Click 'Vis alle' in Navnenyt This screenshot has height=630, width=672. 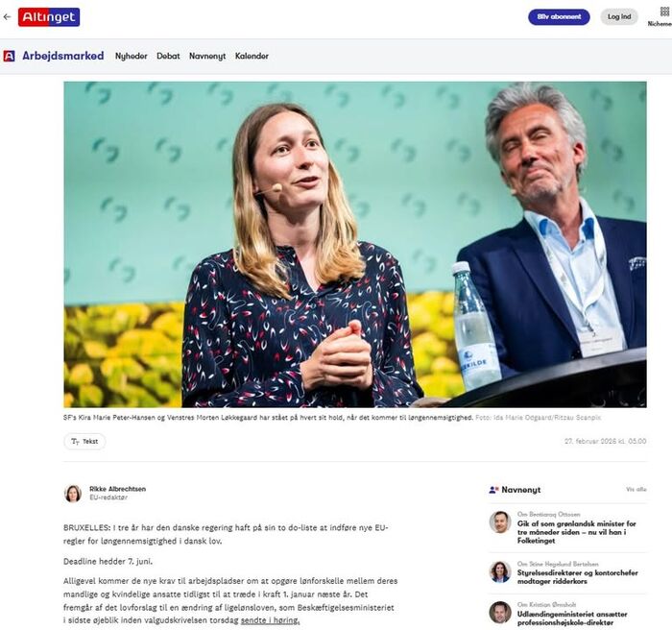tap(636, 490)
